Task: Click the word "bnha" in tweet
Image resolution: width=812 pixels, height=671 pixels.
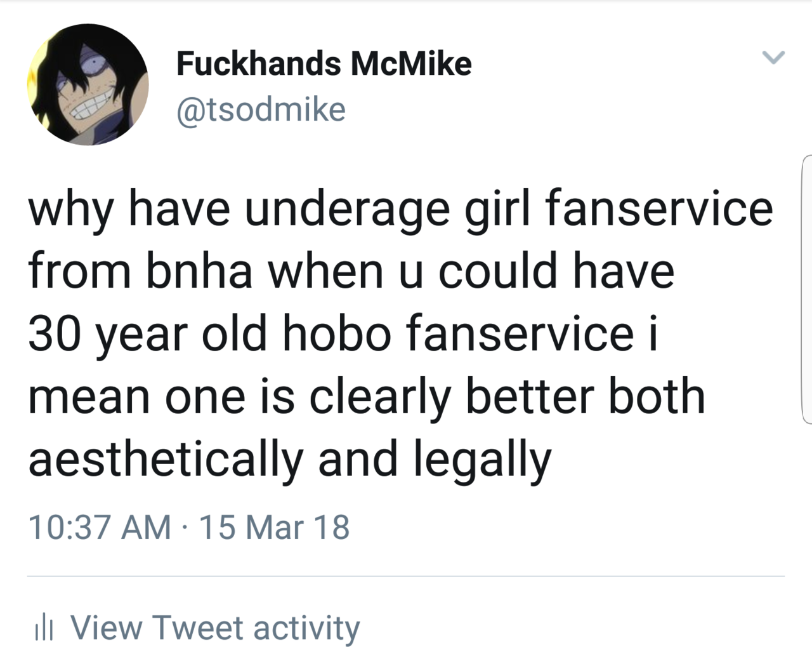Action: [200, 270]
